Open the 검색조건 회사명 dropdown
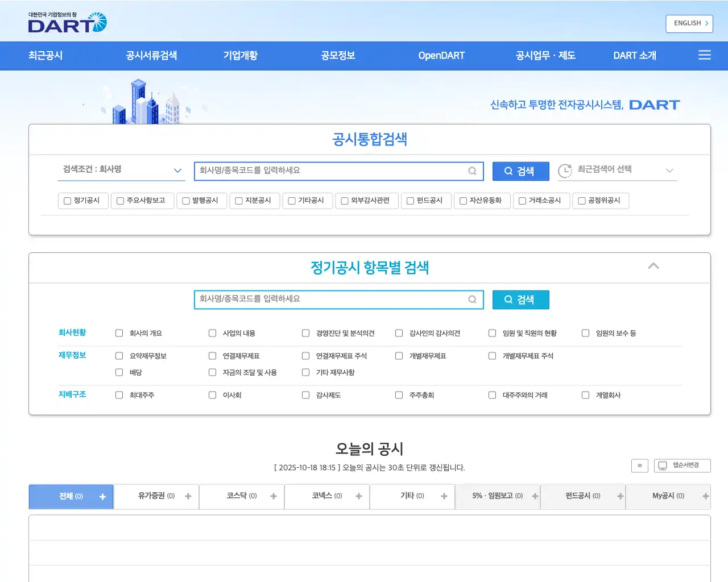The image size is (728, 582). click(121, 170)
